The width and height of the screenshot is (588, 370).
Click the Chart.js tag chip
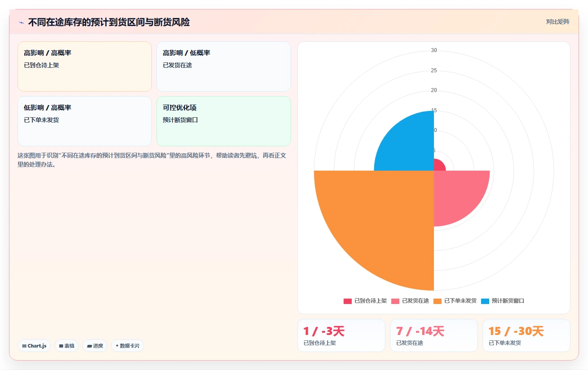(34, 346)
